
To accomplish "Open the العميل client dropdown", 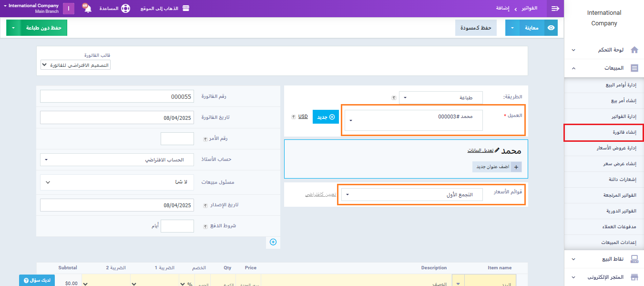I will click(413, 120).
